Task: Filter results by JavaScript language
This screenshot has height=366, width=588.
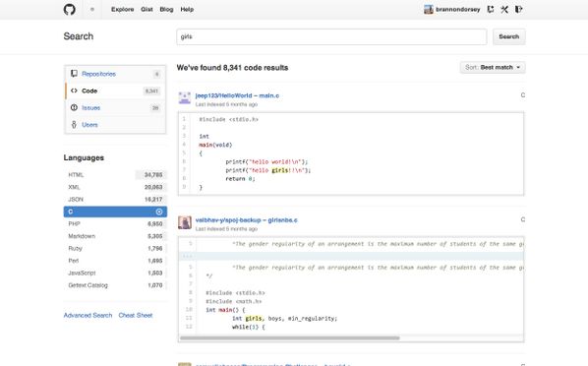Action: point(115,273)
